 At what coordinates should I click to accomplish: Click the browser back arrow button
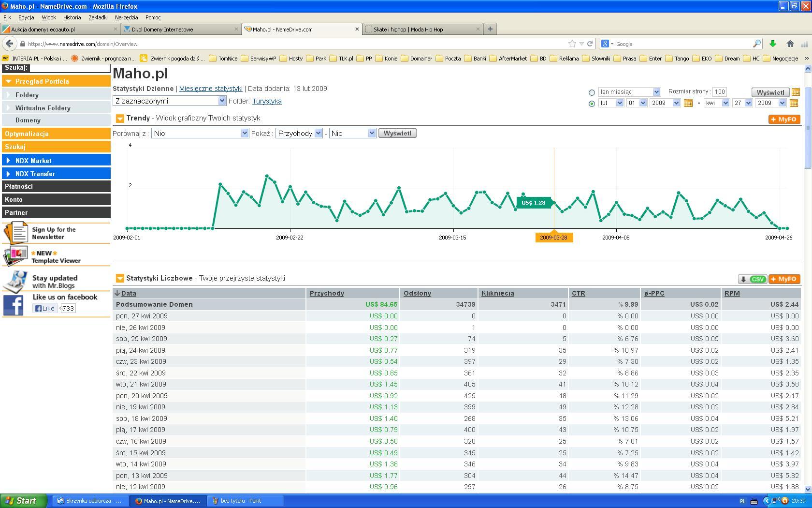point(9,44)
